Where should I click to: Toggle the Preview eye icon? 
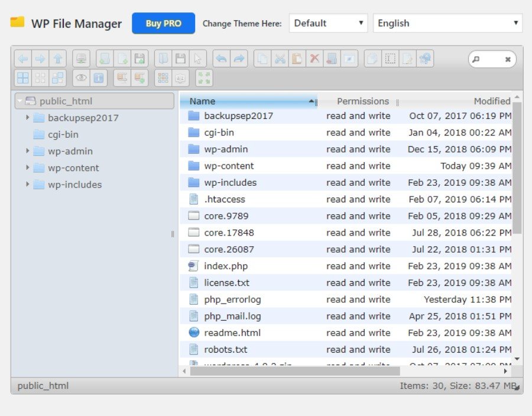pos(81,78)
